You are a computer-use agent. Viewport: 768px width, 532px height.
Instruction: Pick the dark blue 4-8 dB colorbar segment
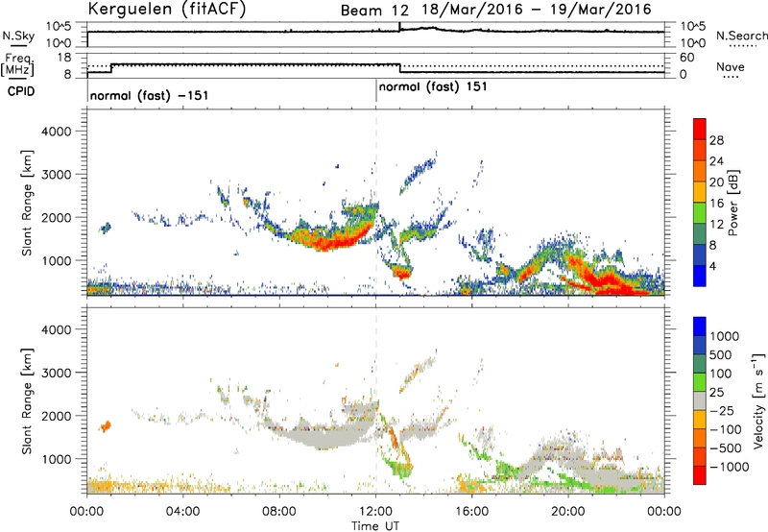point(700,254)
